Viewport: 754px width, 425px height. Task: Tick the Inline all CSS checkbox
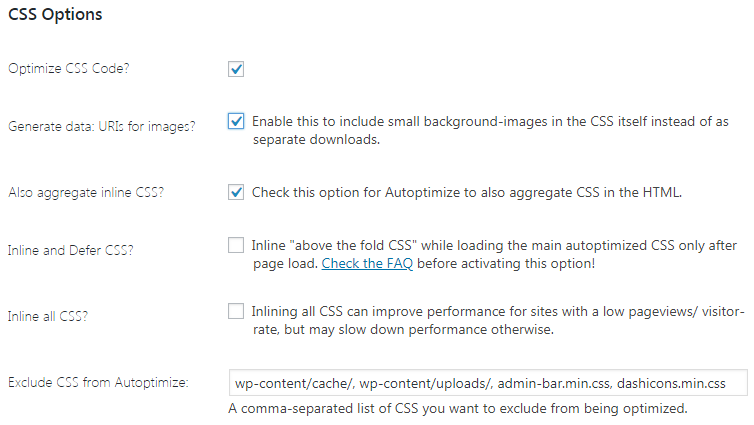click(x=236, y=311)
